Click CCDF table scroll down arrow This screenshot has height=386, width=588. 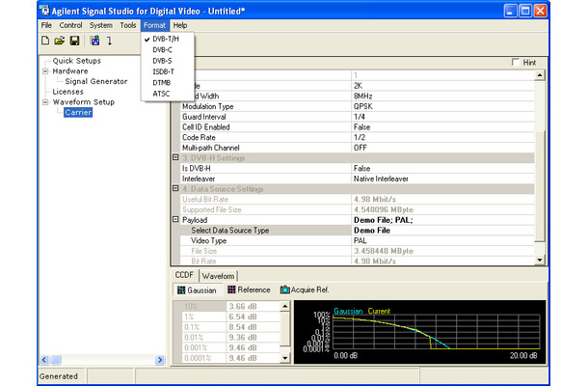[285, 358]
